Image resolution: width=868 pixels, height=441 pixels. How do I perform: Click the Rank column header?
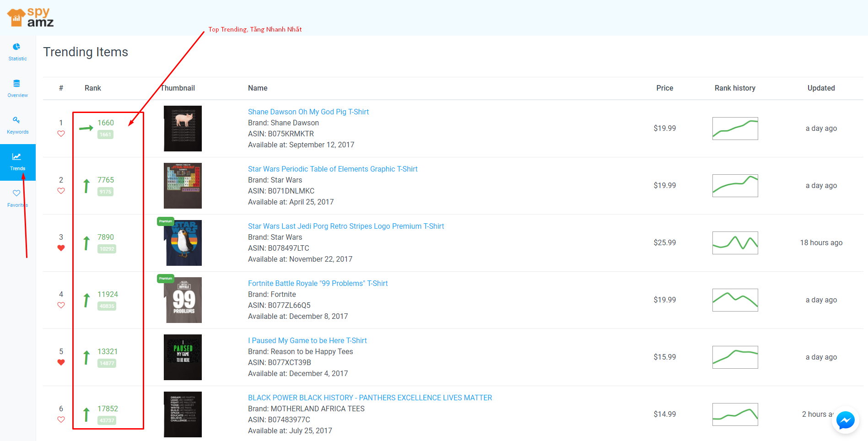click(93, 88)
